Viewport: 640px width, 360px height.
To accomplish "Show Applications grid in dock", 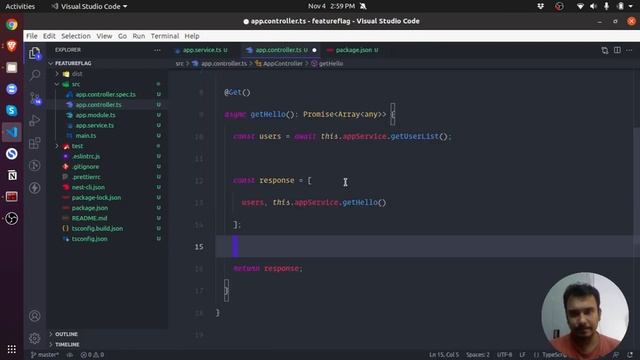I will coord(11,349).
